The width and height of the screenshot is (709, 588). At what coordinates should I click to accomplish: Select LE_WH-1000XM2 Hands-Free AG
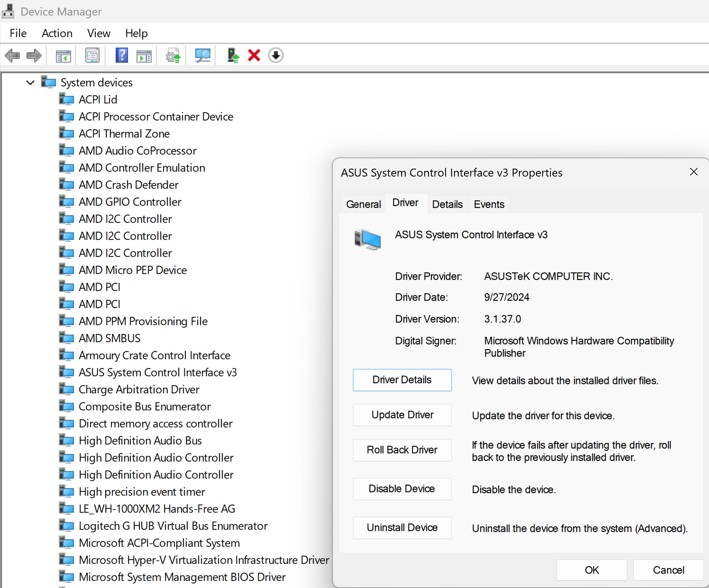point(157,509)
